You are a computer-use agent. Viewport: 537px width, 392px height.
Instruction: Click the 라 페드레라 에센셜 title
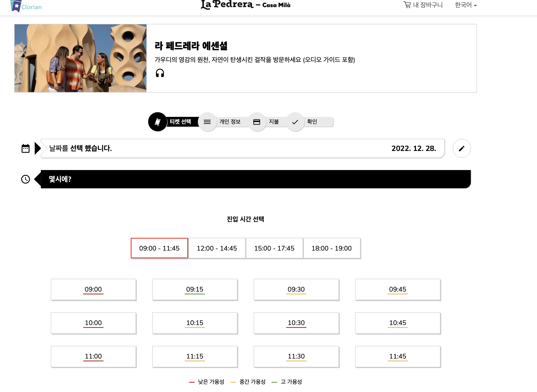point(191,46)
